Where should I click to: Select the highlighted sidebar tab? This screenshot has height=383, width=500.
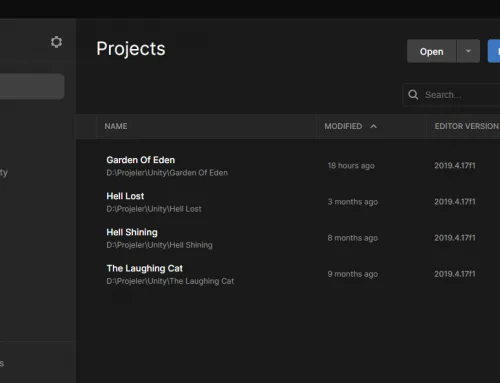[x=32, y=86]
